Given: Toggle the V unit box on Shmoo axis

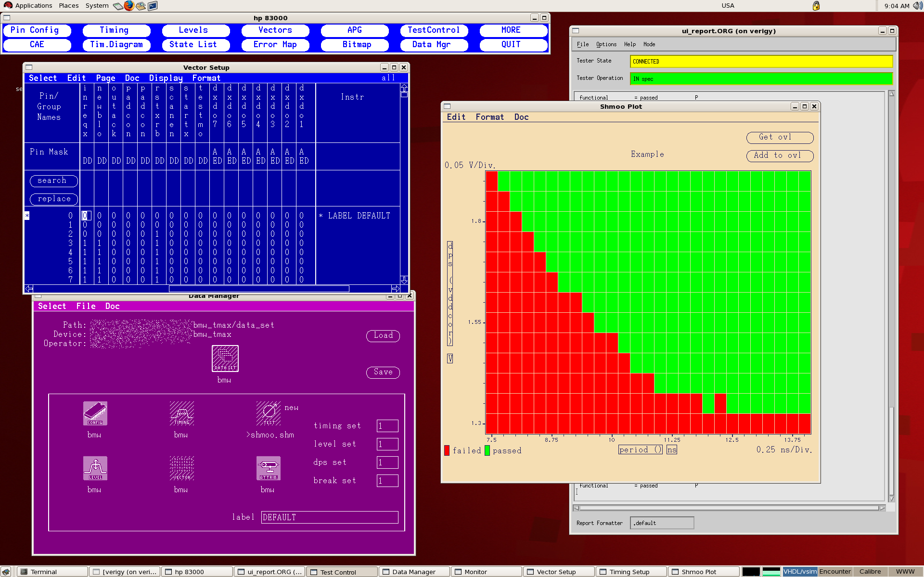Looking at the screenshot, I should point(450,359).
